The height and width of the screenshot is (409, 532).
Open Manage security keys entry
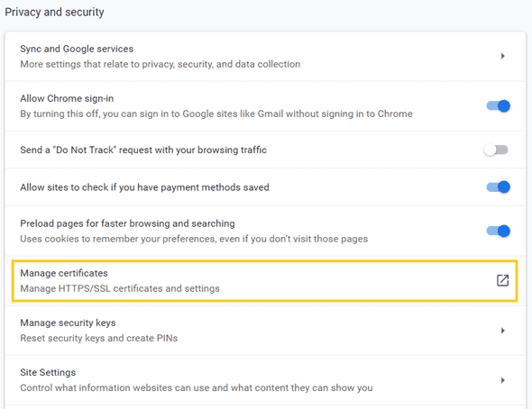coord(265,331)
